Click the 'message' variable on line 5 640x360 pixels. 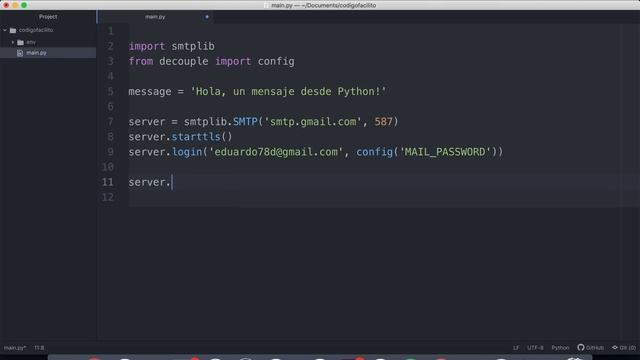click(150, 91)
